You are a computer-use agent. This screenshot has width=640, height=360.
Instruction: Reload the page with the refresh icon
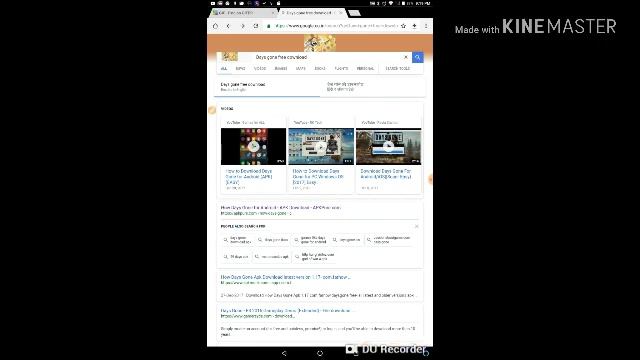tap(256, 26)
